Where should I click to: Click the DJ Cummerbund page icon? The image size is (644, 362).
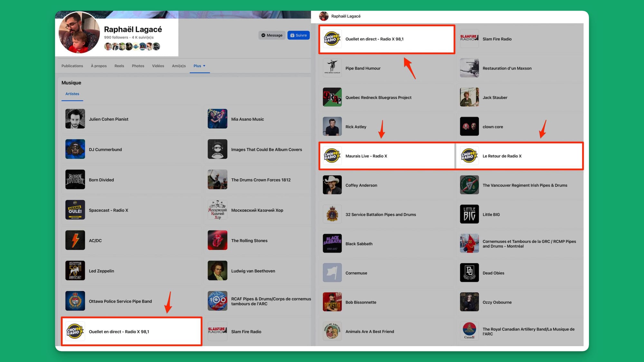75,149
